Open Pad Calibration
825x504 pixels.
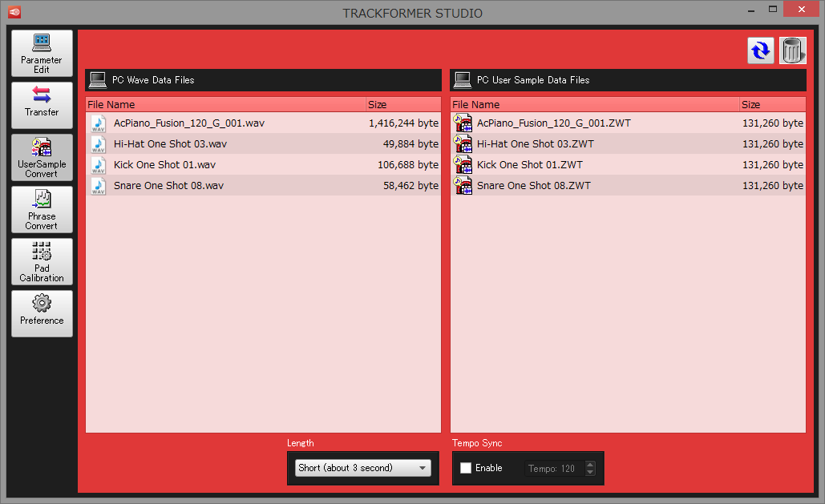[x=42, y=261]
